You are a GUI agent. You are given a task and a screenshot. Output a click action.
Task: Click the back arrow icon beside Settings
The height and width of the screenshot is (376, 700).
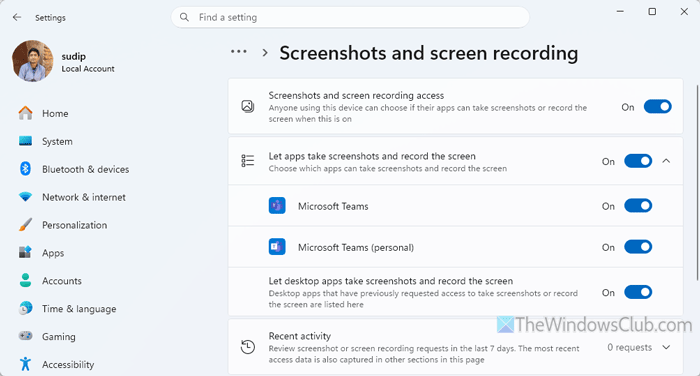[17, 17]
